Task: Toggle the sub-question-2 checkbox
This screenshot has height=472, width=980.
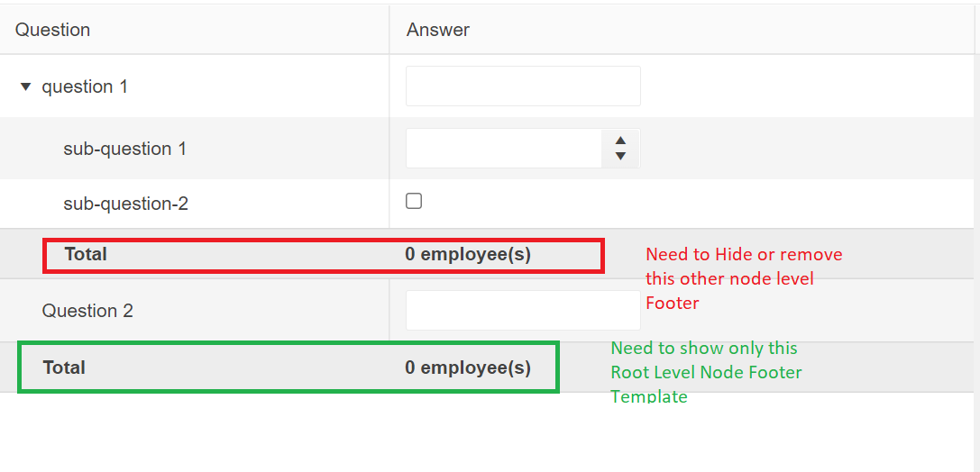Action: 414,201
